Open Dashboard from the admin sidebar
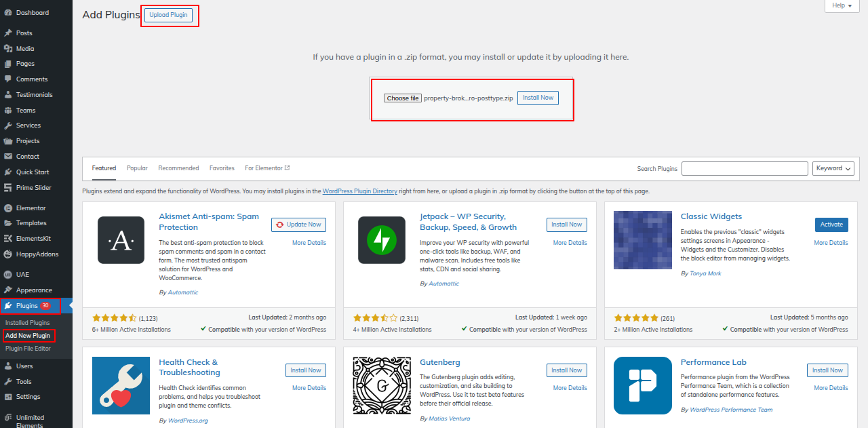The image size is (868, 428). click(x=32, y=13)
